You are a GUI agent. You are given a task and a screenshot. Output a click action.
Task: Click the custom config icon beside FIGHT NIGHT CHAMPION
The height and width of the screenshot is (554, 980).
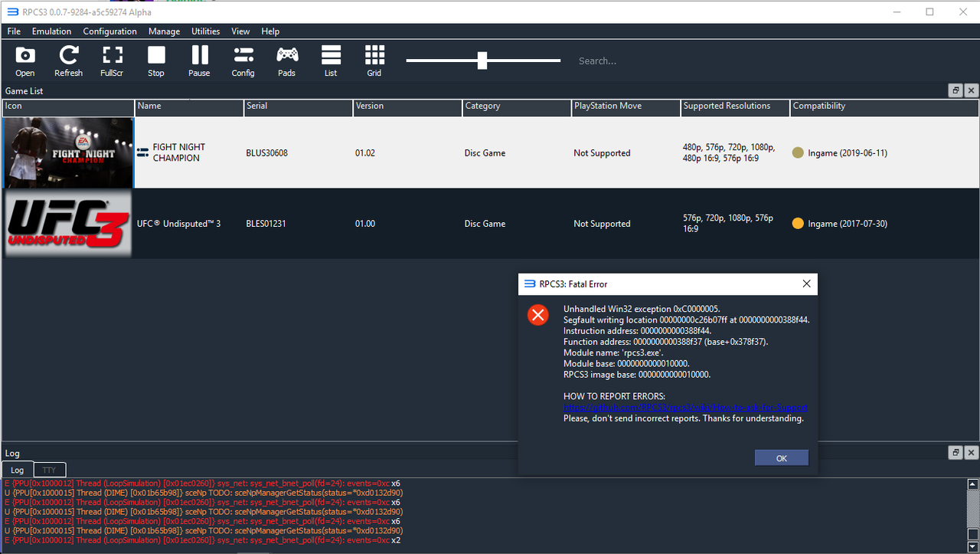(x=142, y=152)
